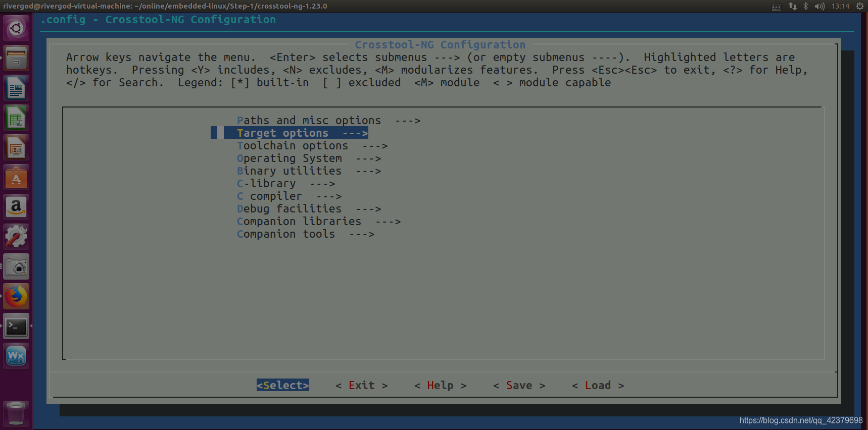Open keyboard input indicator in top panel

coord(777,6)
